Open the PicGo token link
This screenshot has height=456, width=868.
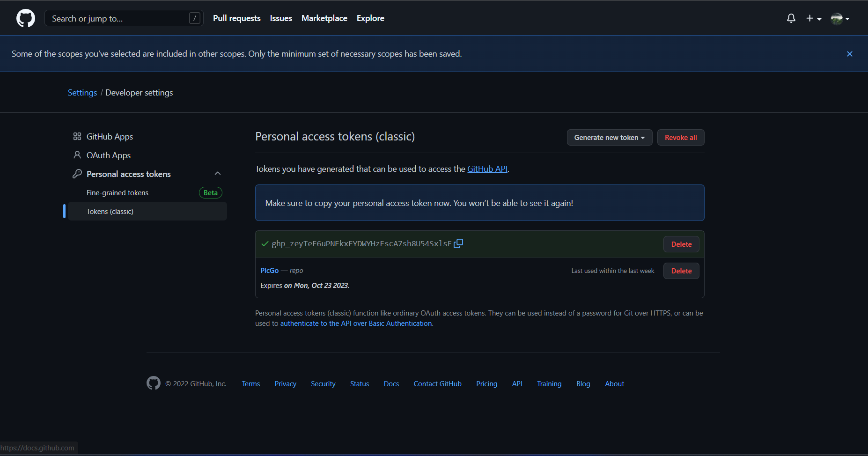(269, 271)
